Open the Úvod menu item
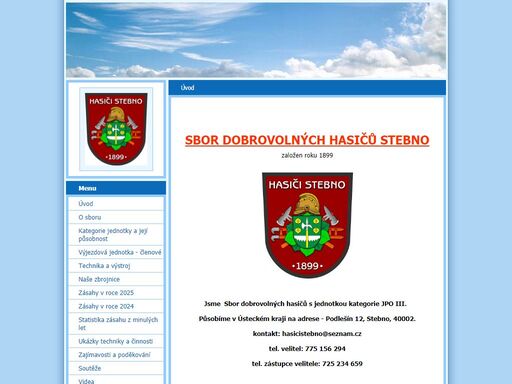The image size is (512, 384). tap(86, 204)
